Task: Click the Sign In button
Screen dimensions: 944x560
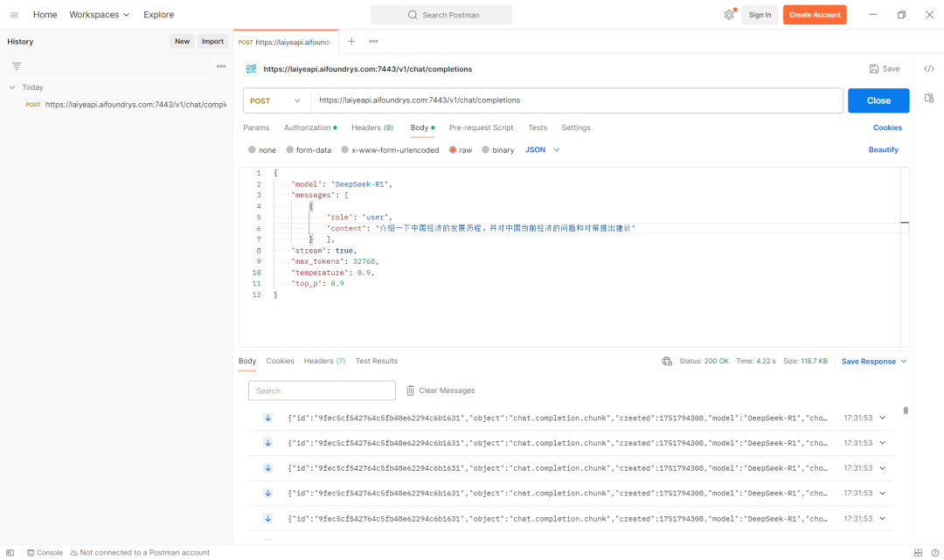Action: tap(760, 15)
